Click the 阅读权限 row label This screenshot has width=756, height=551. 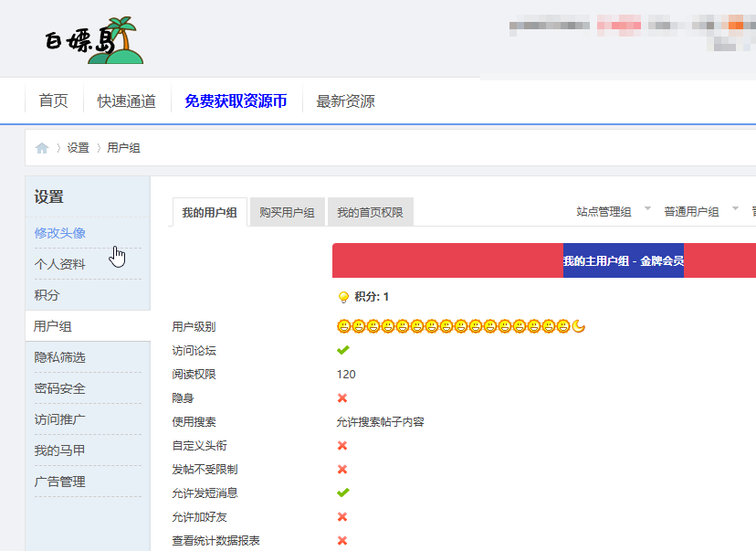pos(194,375)
